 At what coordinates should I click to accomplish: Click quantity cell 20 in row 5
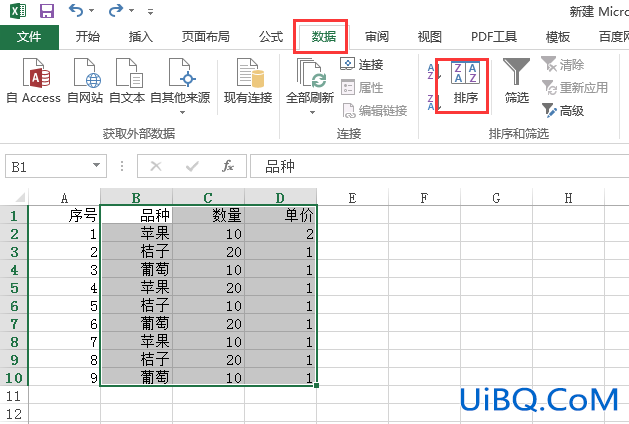pyautogui.click(x=209, y=288)
